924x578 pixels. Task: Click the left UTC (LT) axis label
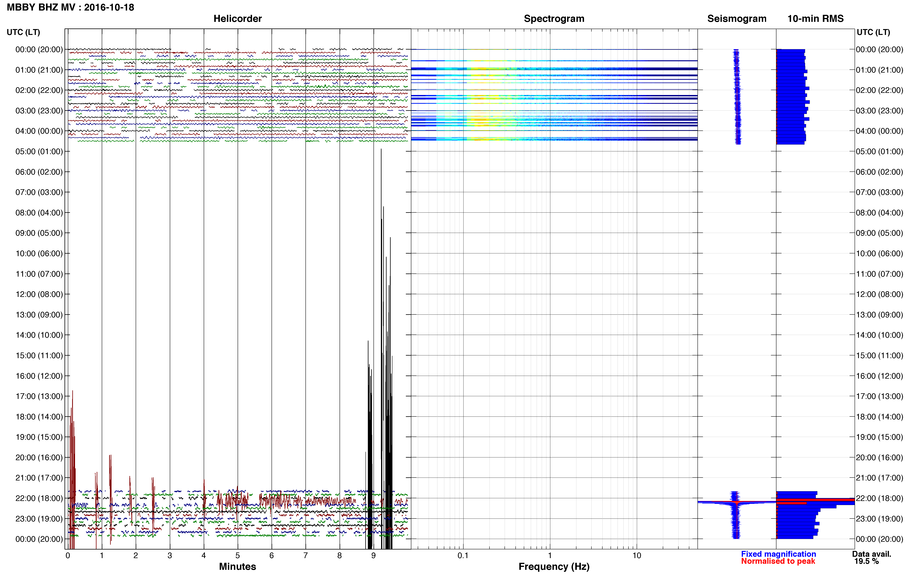pyautogui.click(x=23, y=32)
